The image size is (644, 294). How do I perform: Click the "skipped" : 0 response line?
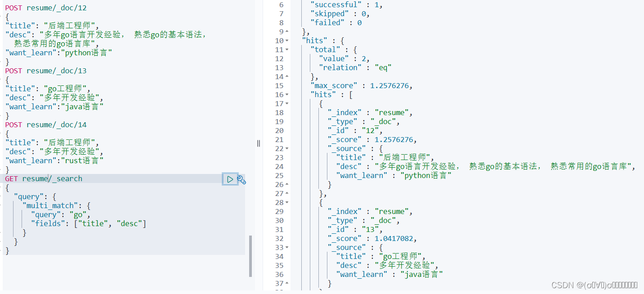tap(340, 14)
